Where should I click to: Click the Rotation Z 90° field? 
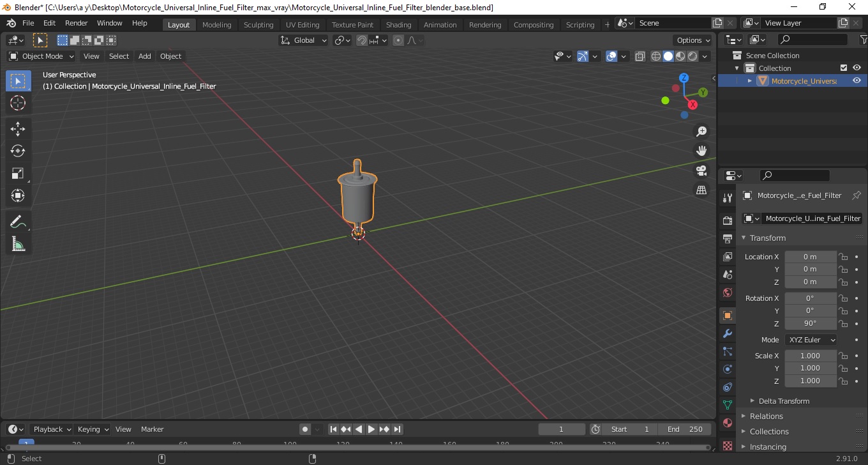(x=811, y=323)
